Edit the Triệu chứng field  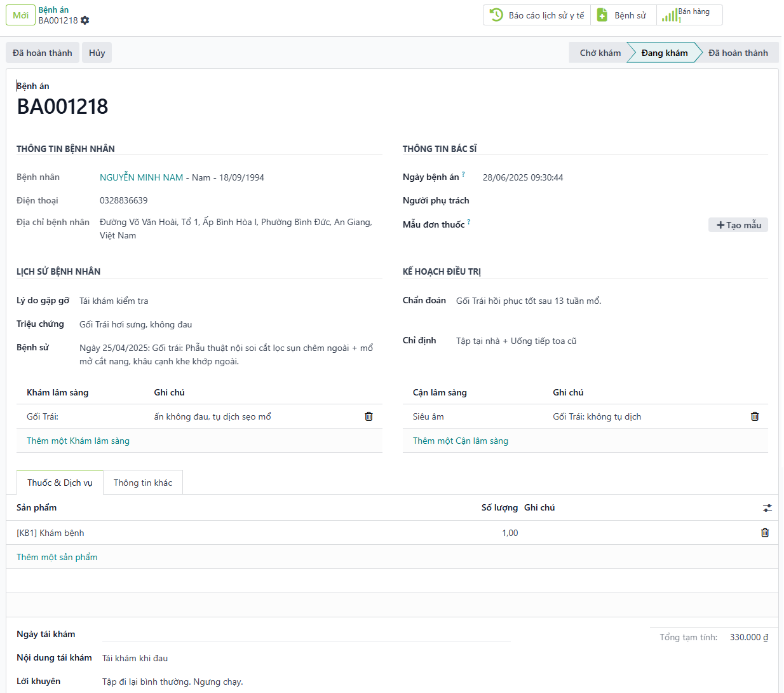[x=231, y=324]
